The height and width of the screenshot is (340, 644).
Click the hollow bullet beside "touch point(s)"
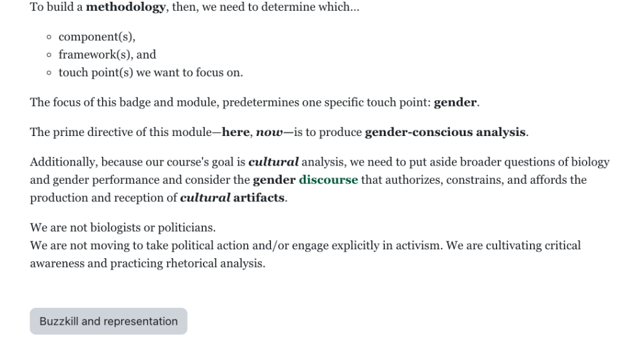click(x=49, y=73)
